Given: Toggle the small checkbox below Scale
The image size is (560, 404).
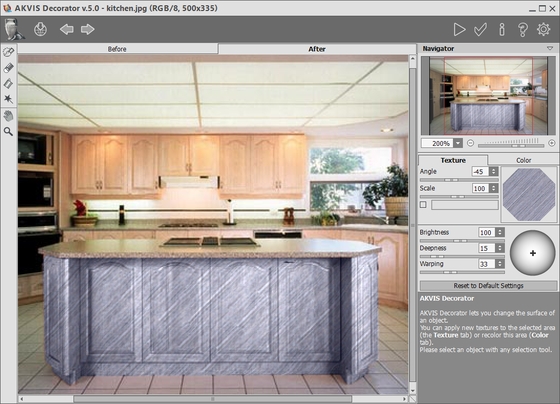Looking at the screenshot, I should click(x=423, y=205).
